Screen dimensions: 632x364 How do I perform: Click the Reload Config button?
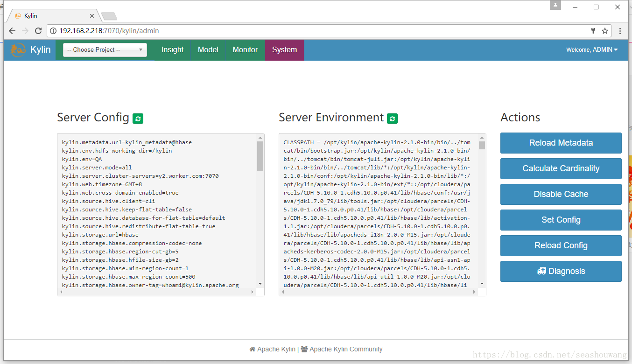coord(561,245)
